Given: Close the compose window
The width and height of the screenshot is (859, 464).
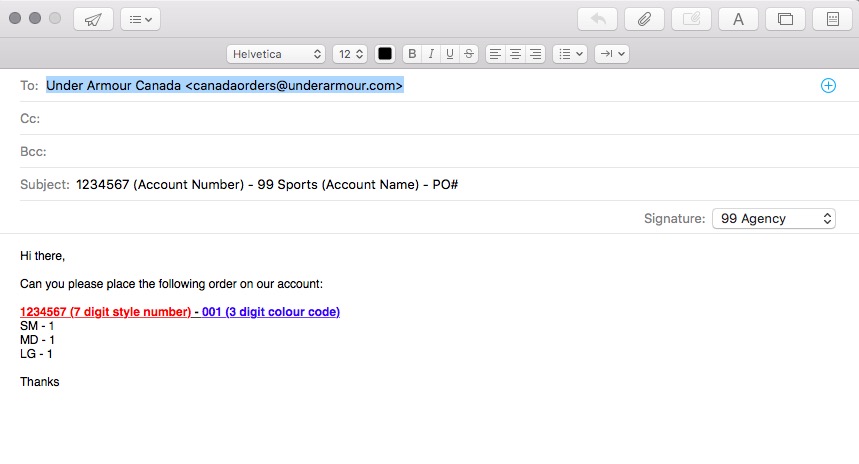Looking at the screenshot, I should [x=15, y=18].
